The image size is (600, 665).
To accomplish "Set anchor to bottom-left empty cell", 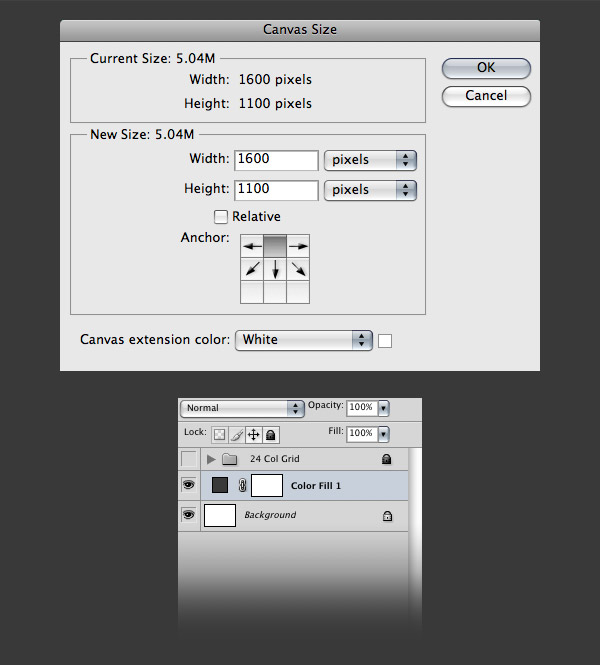I will [252, 292].
